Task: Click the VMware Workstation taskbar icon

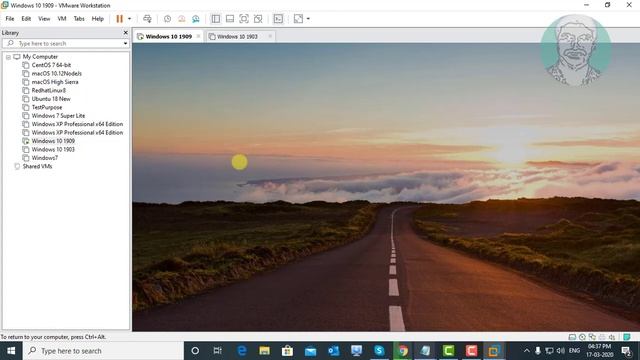Action: pyautogui.click(x=494, y=351)
